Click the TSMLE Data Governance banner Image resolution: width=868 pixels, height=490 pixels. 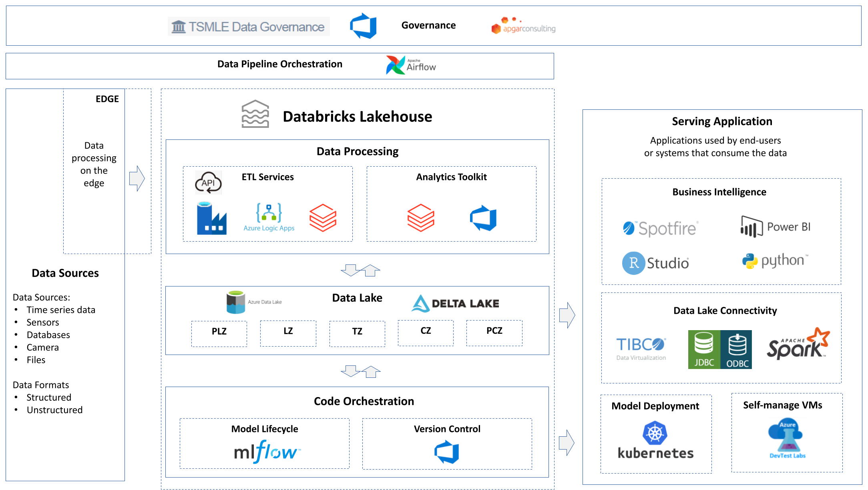pos(249,26)
